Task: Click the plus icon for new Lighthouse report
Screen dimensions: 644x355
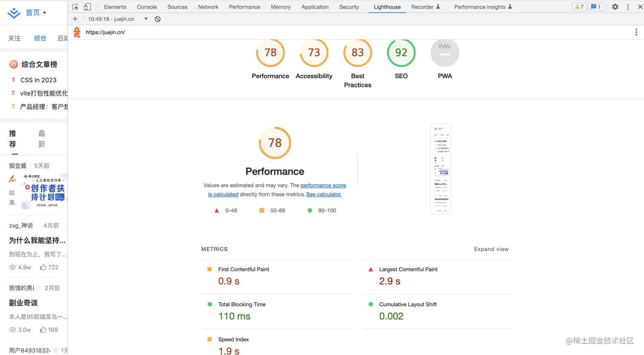Action: click(x=75, y=19)
